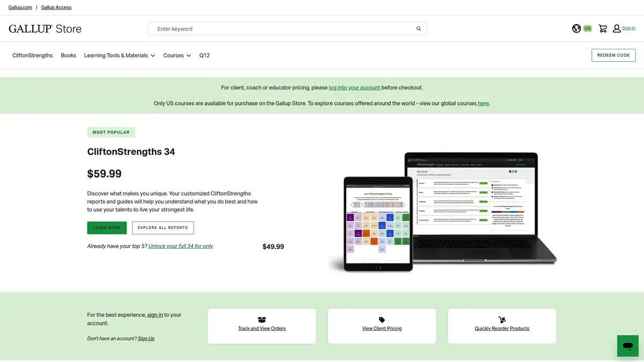Click the $59.99 price text
The width and height of the screenshot is (644, 362).
105,174
